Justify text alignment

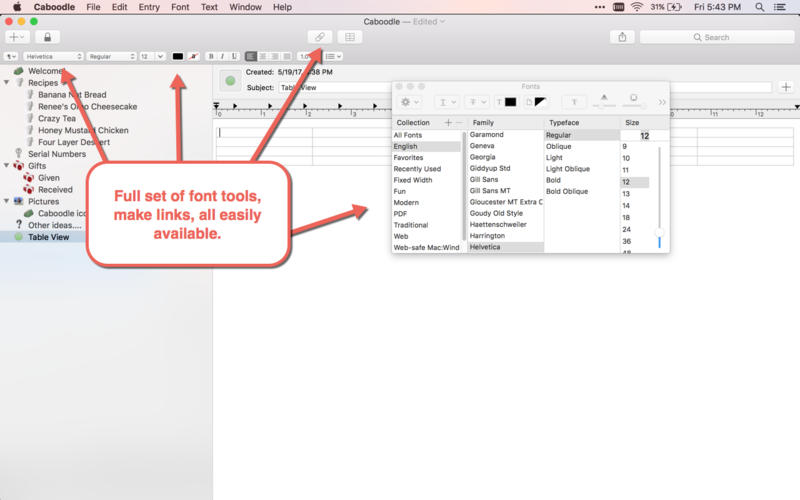click(287, 56)
